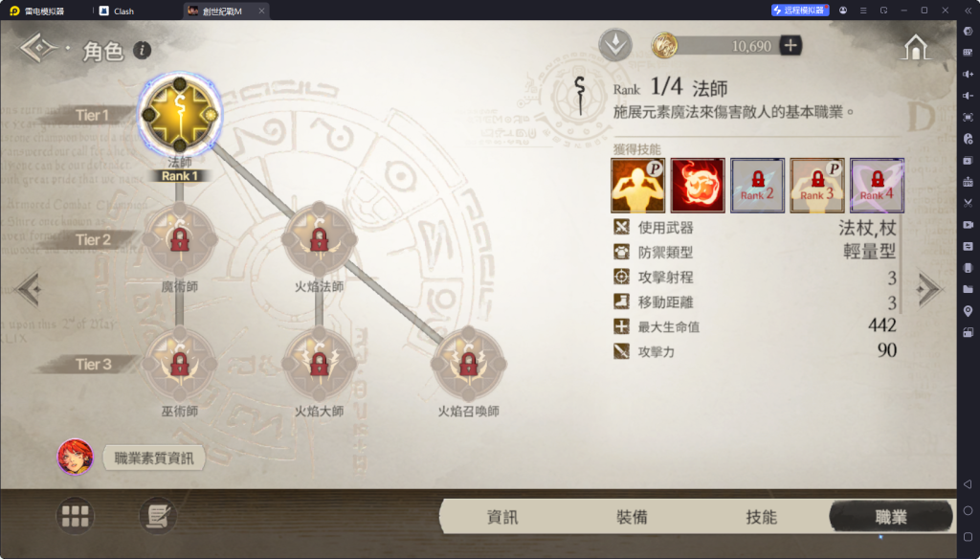Switch to the 技能 tab
980x559 pixels.
click(761, 517)
